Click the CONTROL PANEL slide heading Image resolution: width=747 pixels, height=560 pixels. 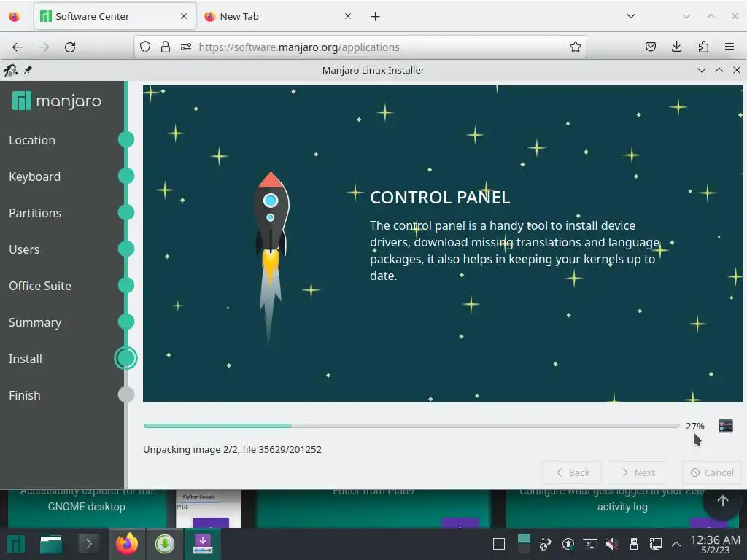(440, 197)
